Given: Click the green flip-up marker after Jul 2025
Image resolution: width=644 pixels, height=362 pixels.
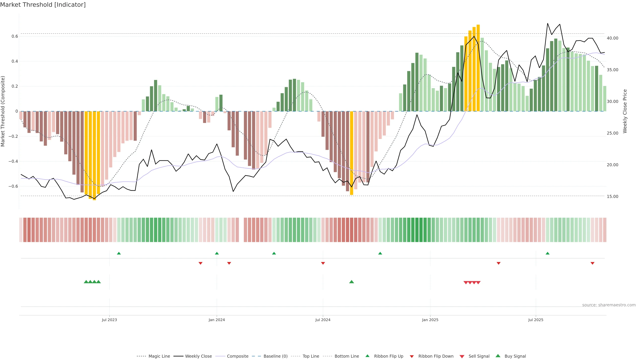Looking at the screenshot, I should click(548, 253).
